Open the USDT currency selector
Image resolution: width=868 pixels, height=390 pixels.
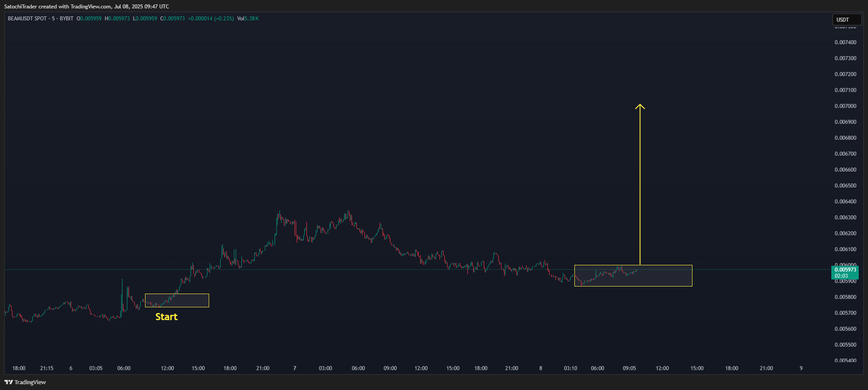846,19
